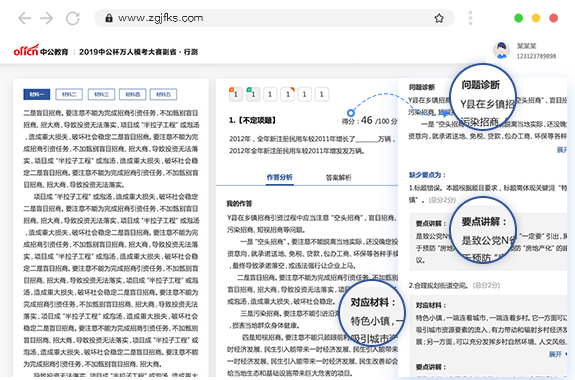Click item 2.合理规划街道空间
This screenshot has height=380, width=575.
click(438, 285)
